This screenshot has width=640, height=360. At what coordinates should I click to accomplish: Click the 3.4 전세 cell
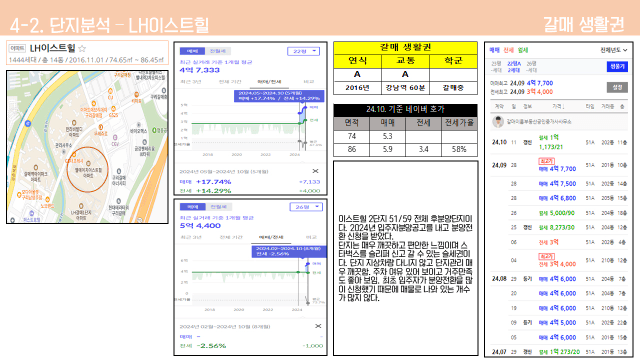tap(423, 150)
